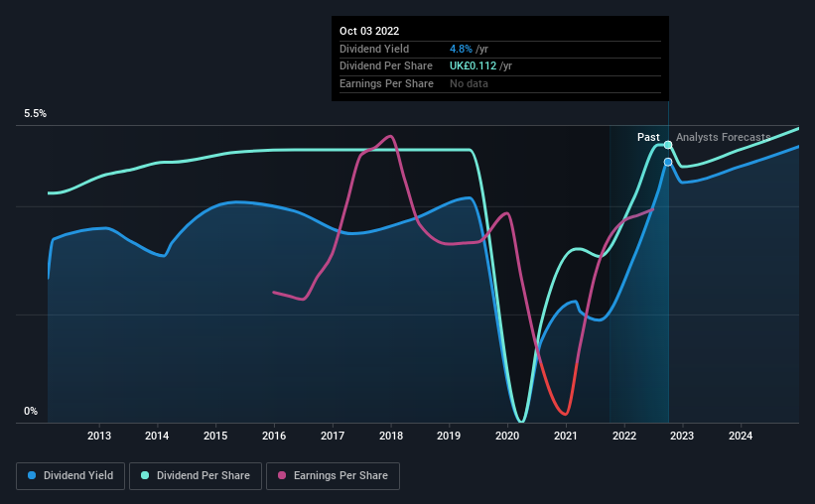Click the UK£0.112 dividend per share value
The image size is (815, 504).
pos(473,66)
